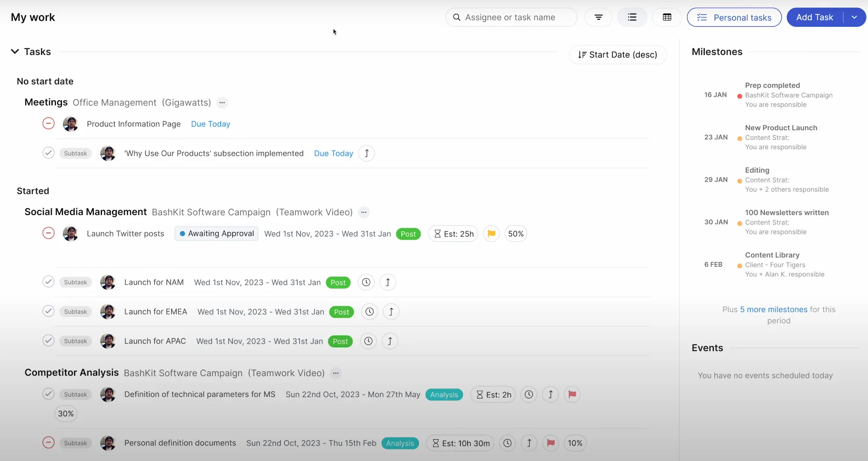Mark Definition of technical parameters complete
Image resolution: width=868 pixels, height=461 pixels.
click(49, 394)
